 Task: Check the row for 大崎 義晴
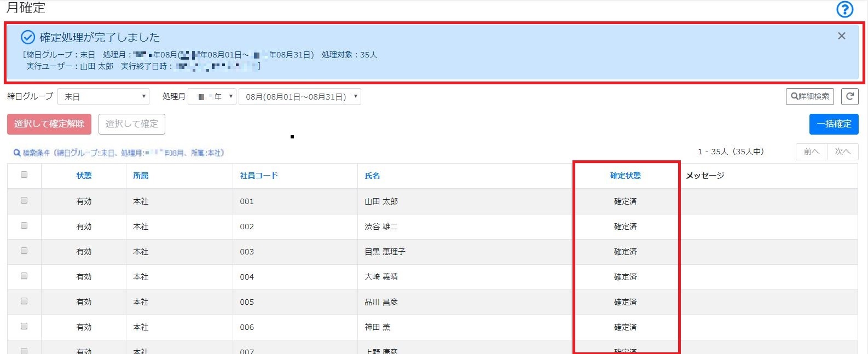24,276
